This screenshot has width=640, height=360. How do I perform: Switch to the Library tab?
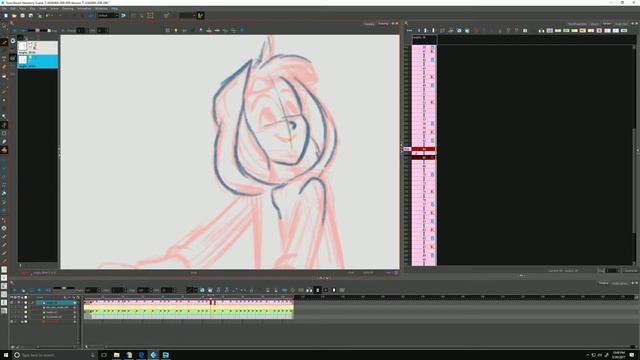pos(594,24)
